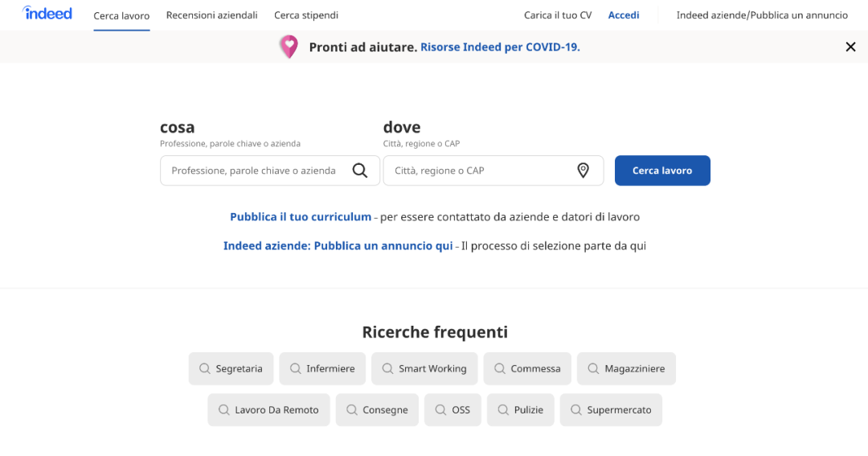Select the Infermiere frequent search
This screenshot has width=868, height=456.
point(322,368)
